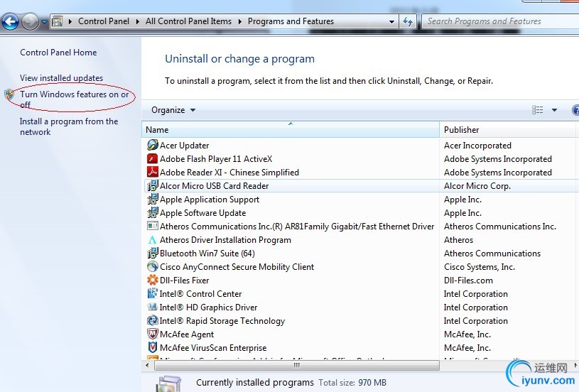Viewport: 579px width, 392px height.
Task: Select the Control Panel breadcrumb
Action: click(x=104, y=21)
